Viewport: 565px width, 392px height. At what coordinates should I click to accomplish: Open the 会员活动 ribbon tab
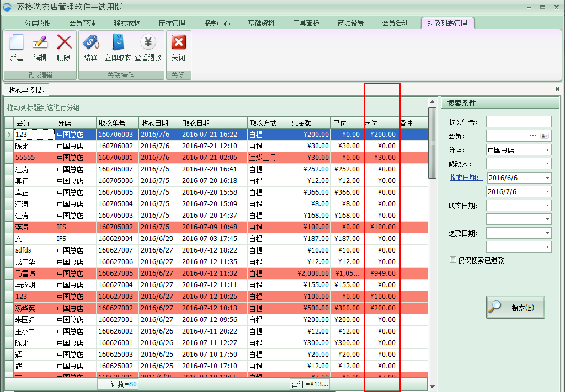(x=395, y=23)
